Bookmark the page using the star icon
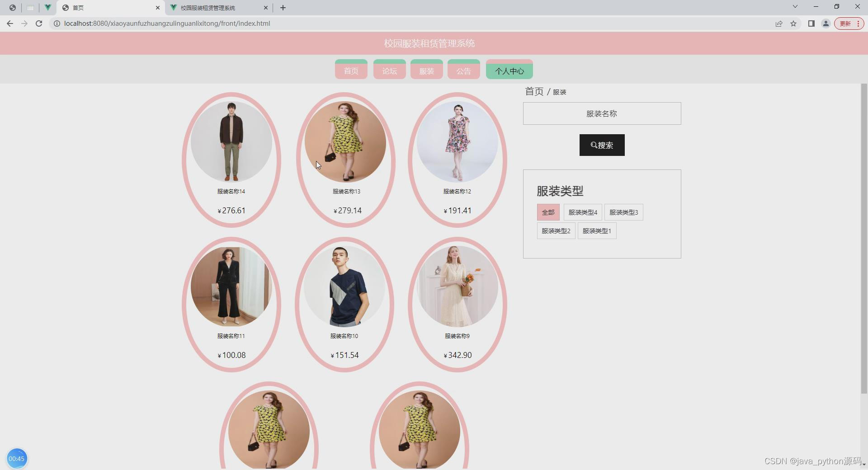868x470 pixels. coord(794,23)
